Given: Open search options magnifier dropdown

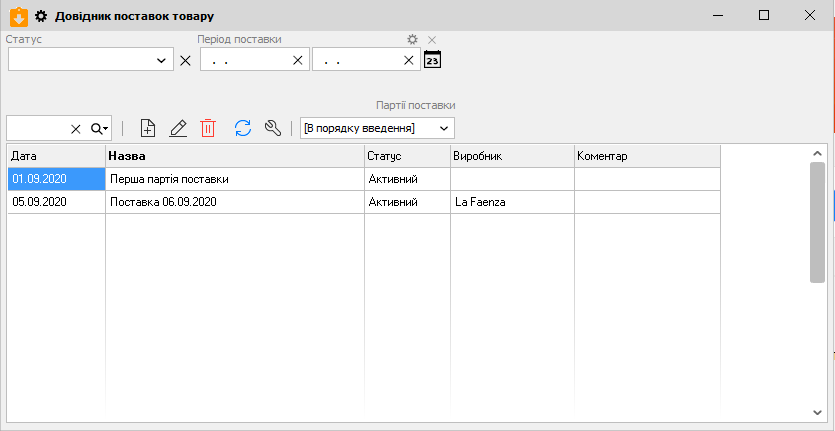Looking at the screenshot, I should point(99,129).
